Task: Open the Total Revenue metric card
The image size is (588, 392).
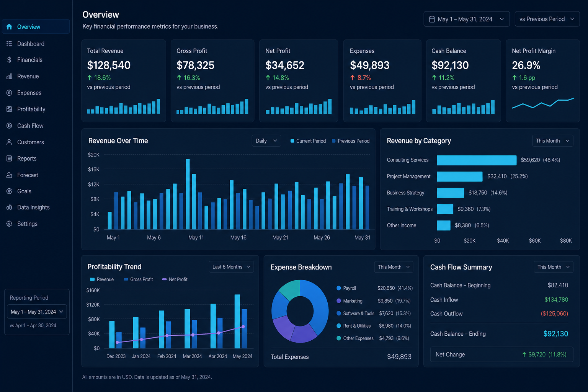Action: pyautogui.click(x=124, y=81)
